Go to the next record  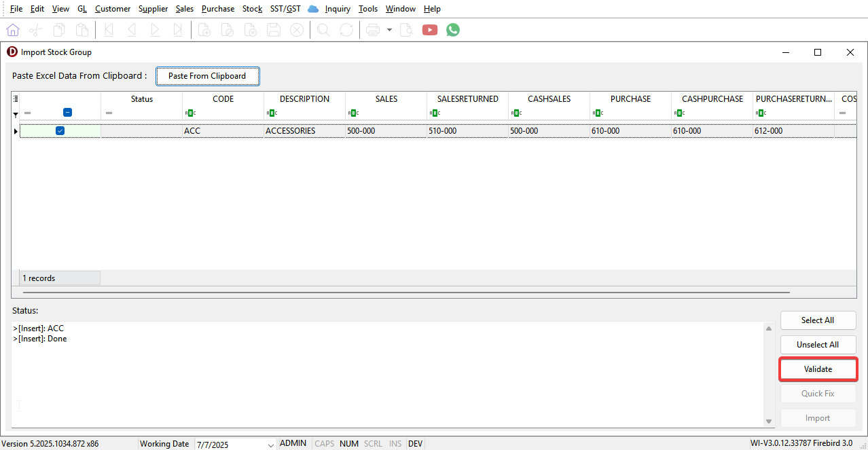tap(155, 30)
